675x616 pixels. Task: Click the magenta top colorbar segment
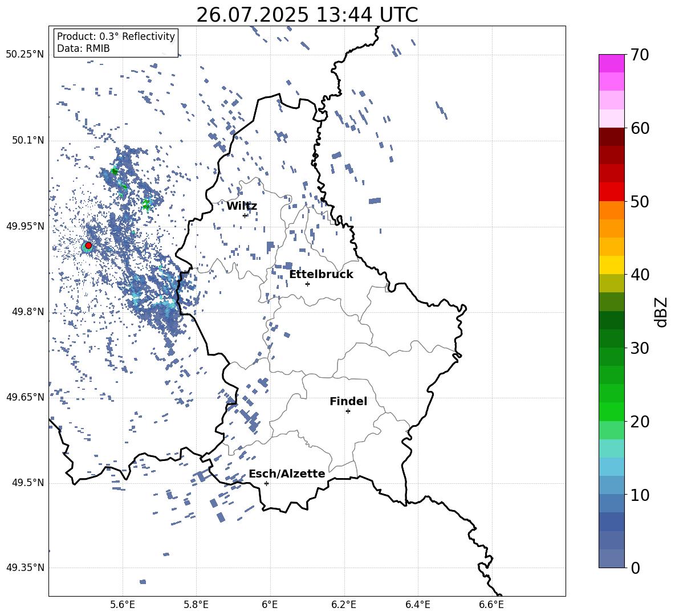tap(611, 64)
